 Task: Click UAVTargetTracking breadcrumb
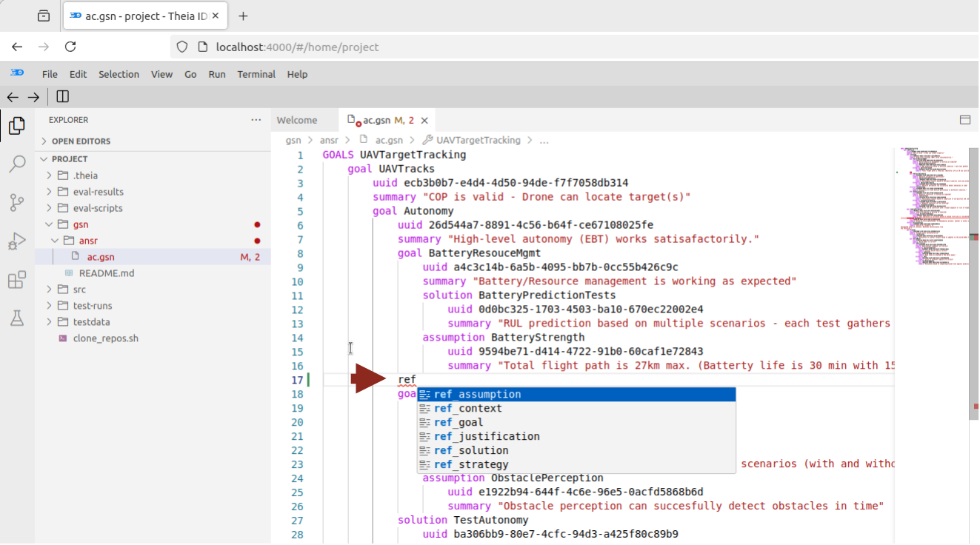tap(478, 140)
